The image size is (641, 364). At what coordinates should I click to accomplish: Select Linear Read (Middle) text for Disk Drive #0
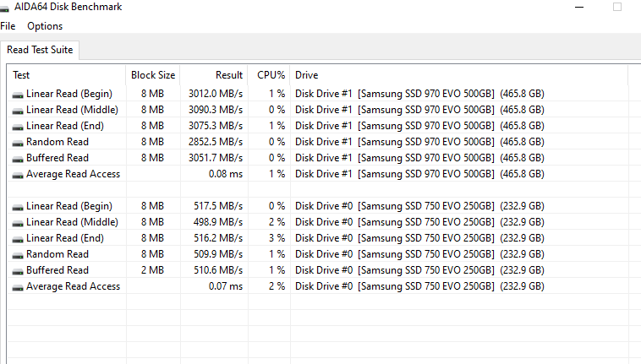click(72, 222)
